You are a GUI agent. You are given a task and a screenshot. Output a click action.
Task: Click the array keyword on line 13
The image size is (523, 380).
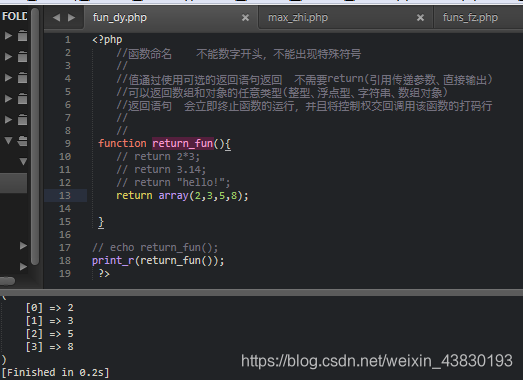pos(173,196)
